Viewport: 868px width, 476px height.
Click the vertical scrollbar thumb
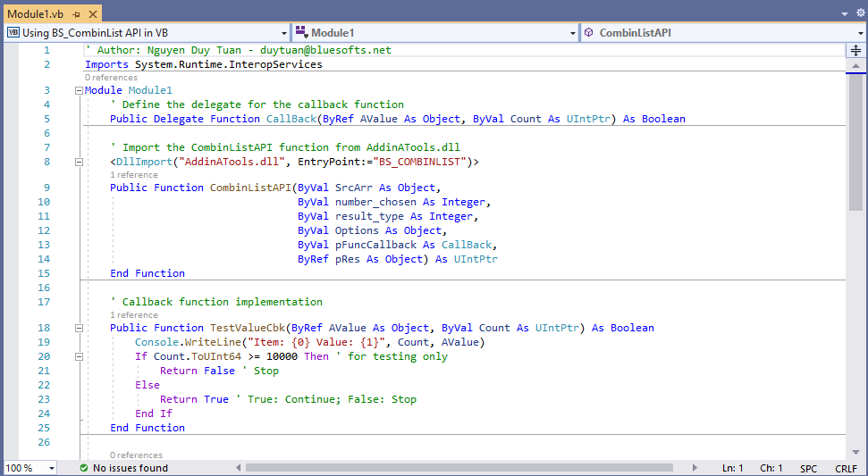pyautogui.click(x=855, y=141)
